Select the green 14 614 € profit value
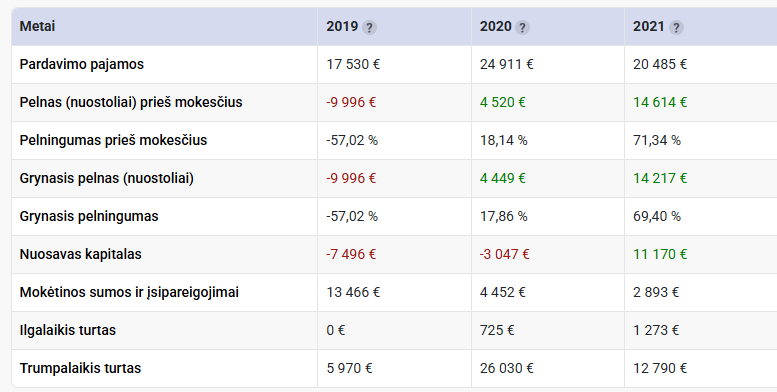 660,102
